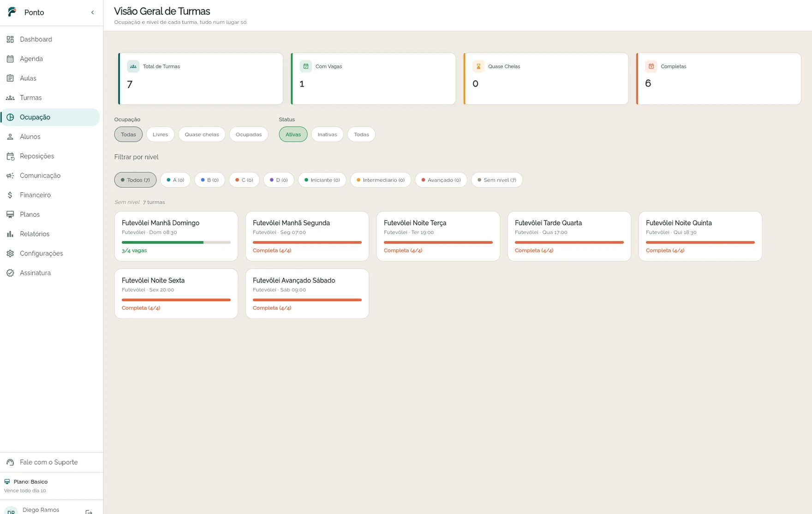Click the support headset icon
The width and height of the screenshot is (812, 514).
pos(10,462)
